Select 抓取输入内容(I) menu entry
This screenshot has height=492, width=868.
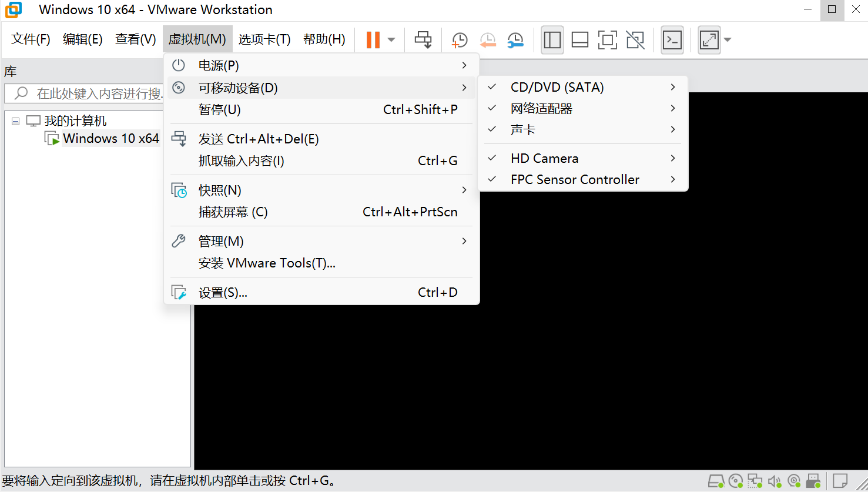[321, 161]
